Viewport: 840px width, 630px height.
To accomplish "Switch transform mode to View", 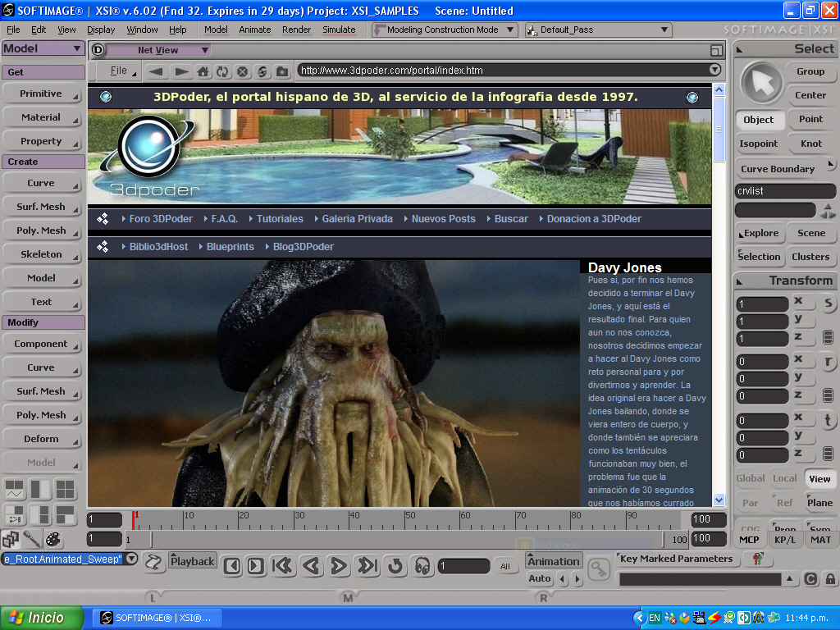I will 819,479.
